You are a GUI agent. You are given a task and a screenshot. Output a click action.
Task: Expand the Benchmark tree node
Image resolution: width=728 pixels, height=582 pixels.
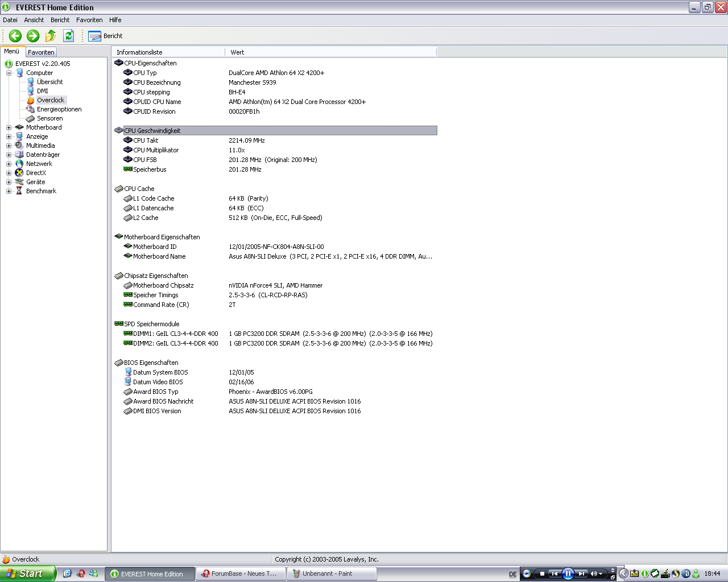tap(9, 191)
